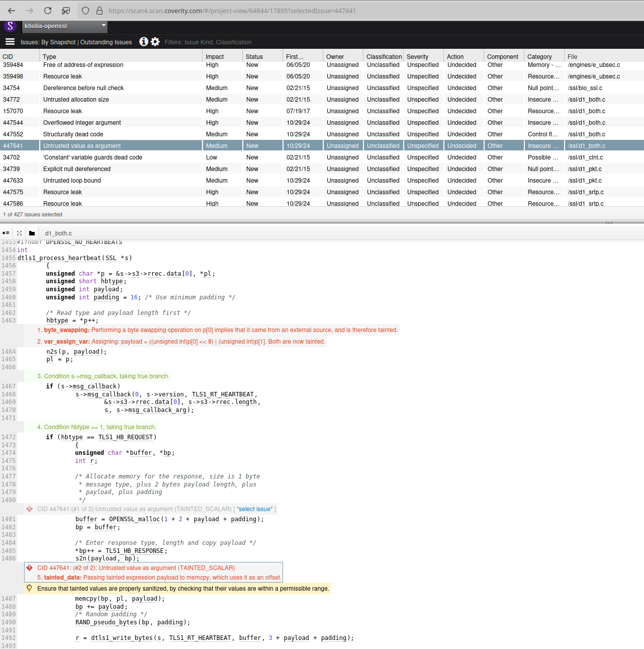Sort by the Impact column header
The height and width of the screenshot is (649, 644).
click(223, 57)
